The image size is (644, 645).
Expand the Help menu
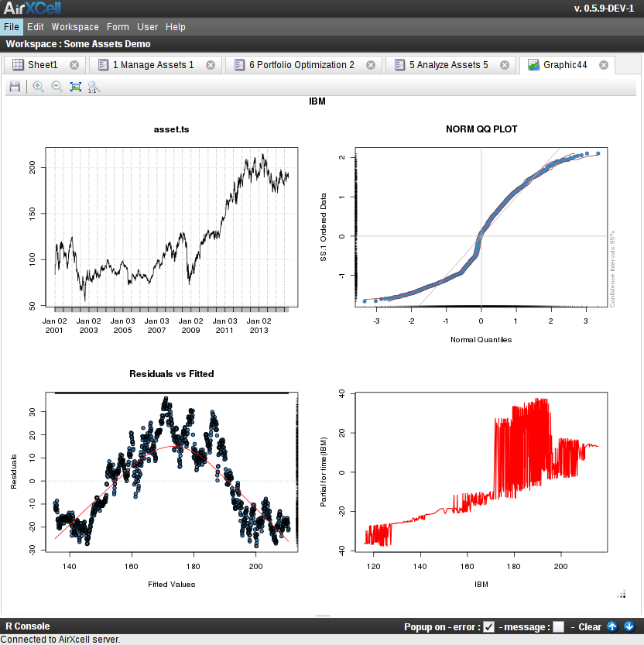176,26
